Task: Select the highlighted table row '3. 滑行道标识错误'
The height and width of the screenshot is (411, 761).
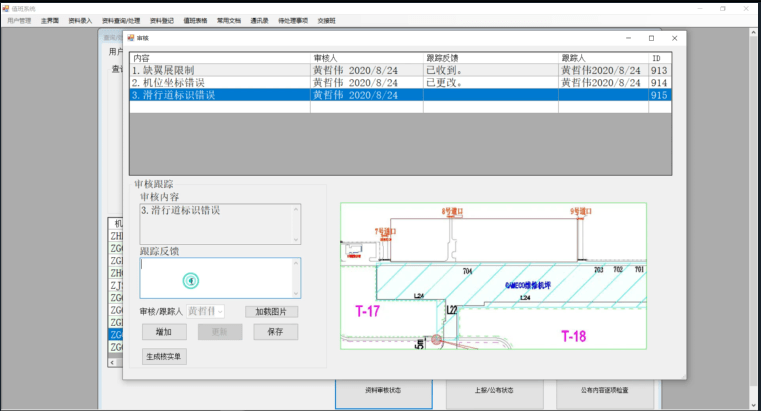Action: click(x=400, y=95)
